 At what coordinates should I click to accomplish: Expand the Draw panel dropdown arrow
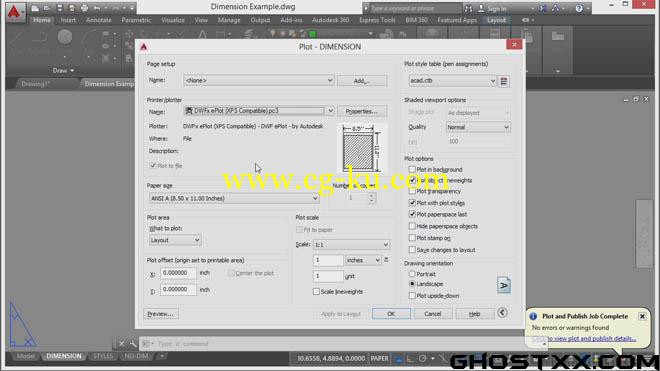tap(72, 70)
